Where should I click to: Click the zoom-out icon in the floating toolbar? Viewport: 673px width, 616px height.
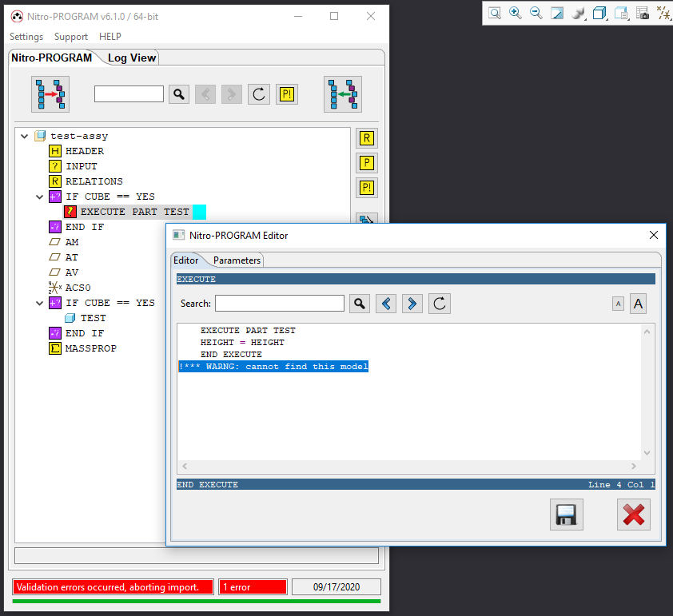[536, 13]
